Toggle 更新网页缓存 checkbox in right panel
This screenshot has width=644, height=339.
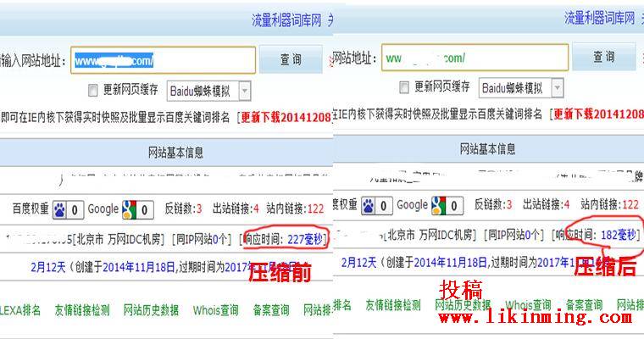coord(404,87)
